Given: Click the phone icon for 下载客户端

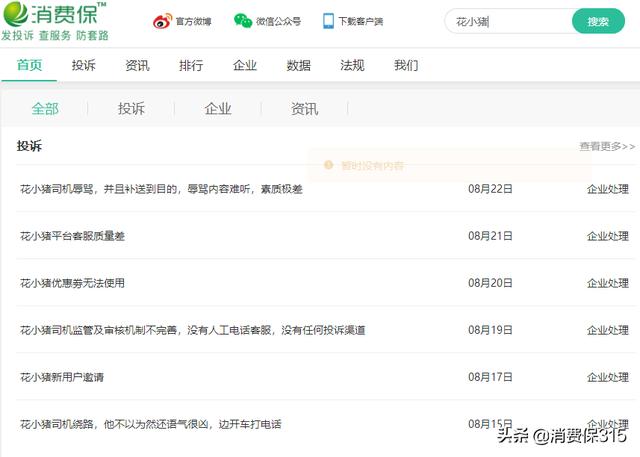Looking at the screenshot, I should tap(328, 21).
